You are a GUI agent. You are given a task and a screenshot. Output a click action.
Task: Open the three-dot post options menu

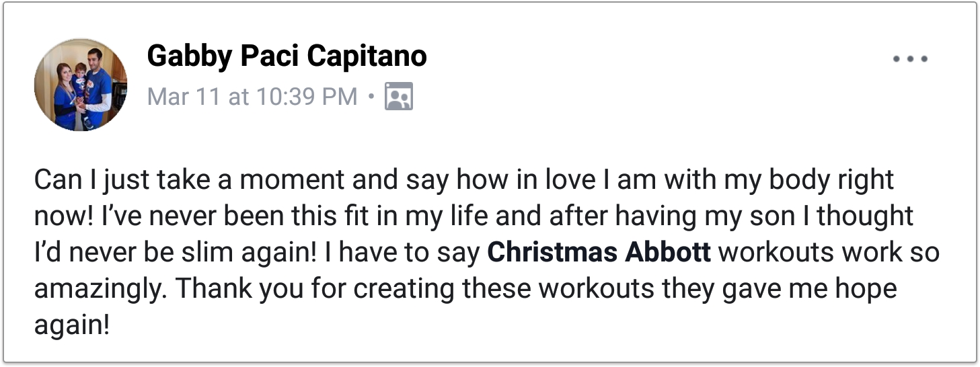click(x=910, y=59)
